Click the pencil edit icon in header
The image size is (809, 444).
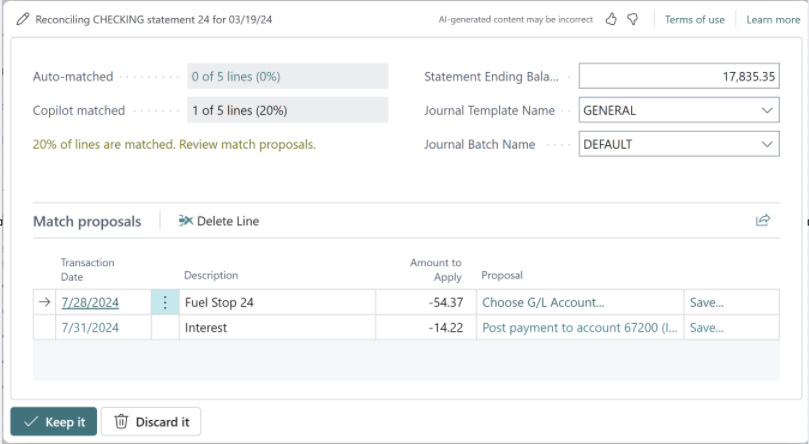tap(22, 19)
